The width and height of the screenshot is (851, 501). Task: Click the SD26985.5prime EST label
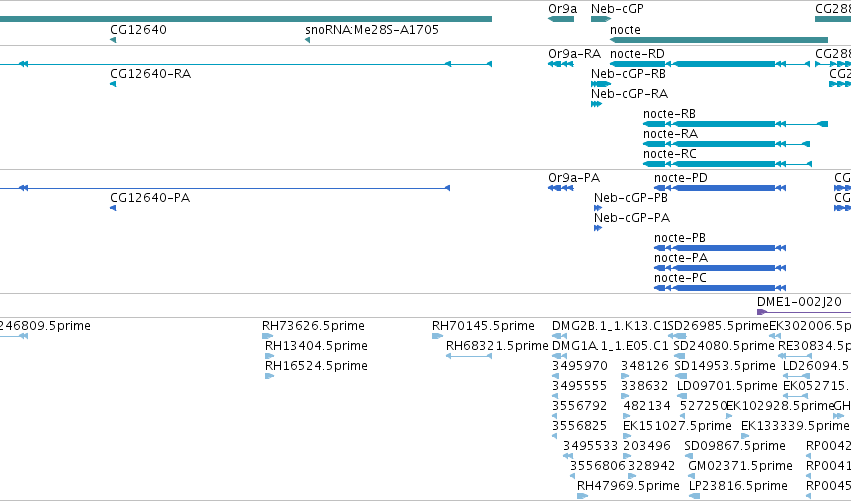(x=719, y=326)
